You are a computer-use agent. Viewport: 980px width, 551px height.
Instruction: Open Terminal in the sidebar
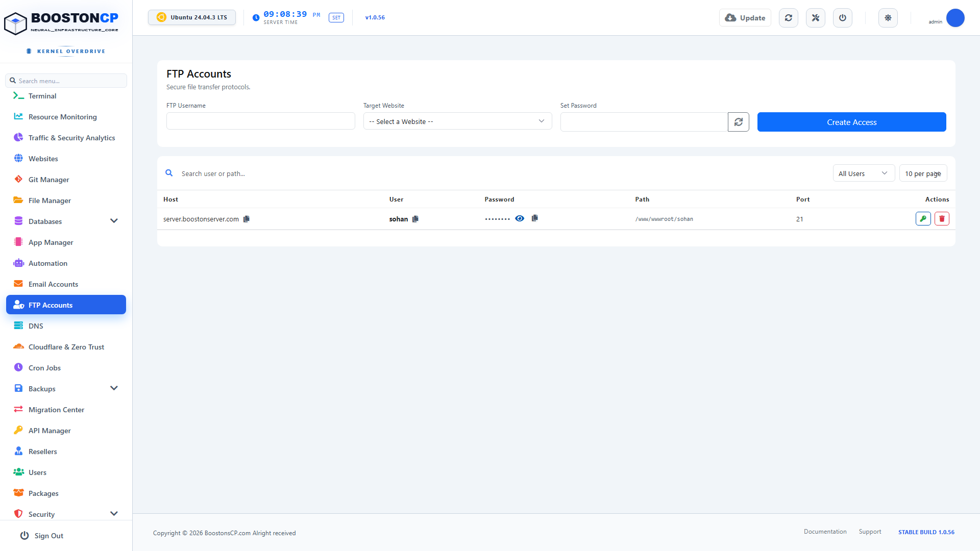[x=66, y=96]
